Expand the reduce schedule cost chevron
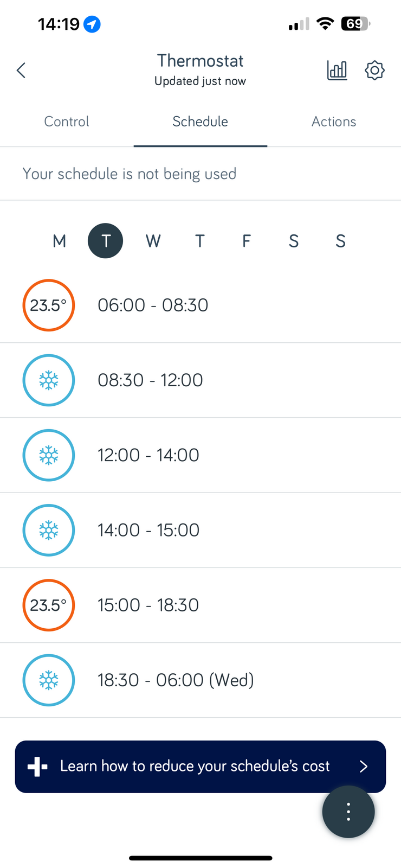Viewport: 401px width, 868px height. (x=364, y=766)
